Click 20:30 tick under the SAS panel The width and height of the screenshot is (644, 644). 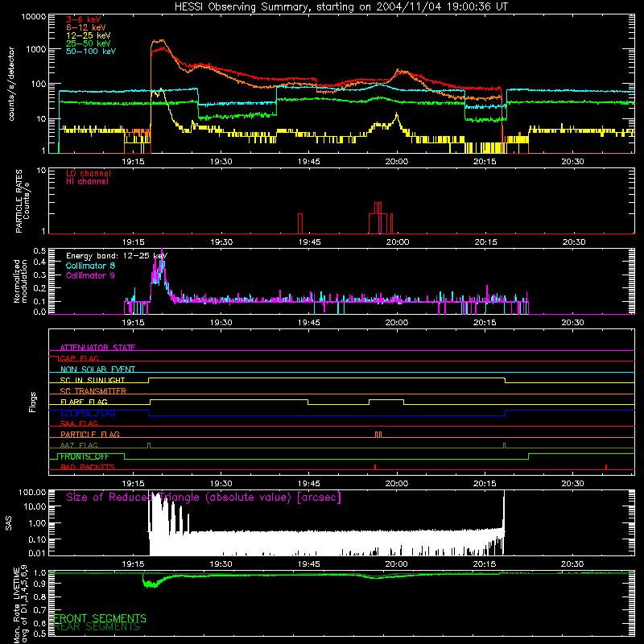[x=572, y=564]
